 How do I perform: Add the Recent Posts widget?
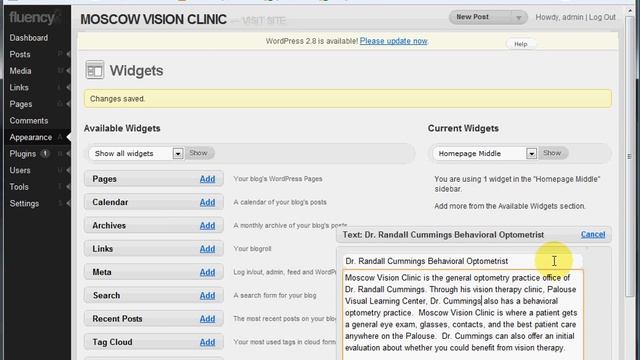tap(207, 318)
